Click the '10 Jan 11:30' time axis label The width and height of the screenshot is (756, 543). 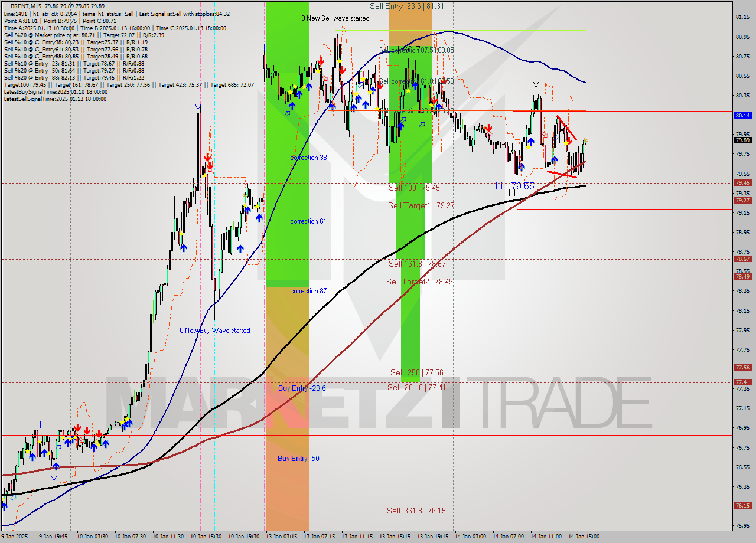coord(168,537)
